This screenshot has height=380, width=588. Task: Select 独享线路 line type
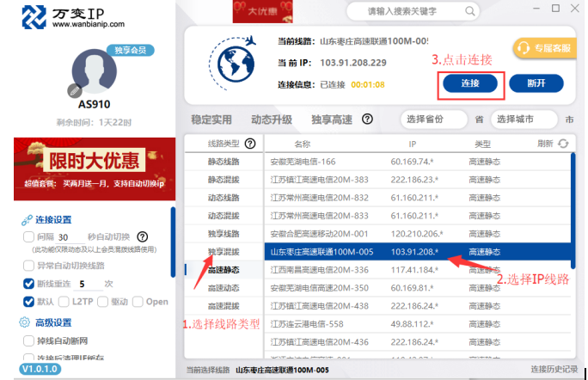pyautogui.click(x=224, y=234)
